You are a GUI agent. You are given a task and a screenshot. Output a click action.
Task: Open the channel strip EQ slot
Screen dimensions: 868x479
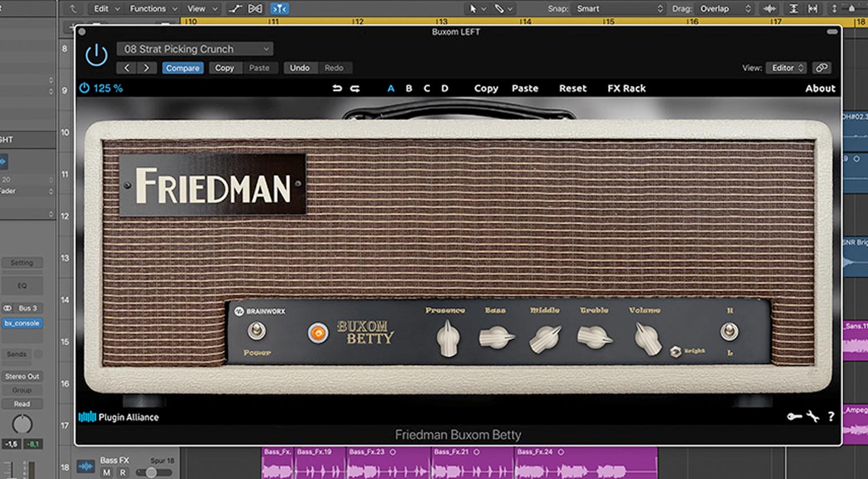[x=21, y=286]
